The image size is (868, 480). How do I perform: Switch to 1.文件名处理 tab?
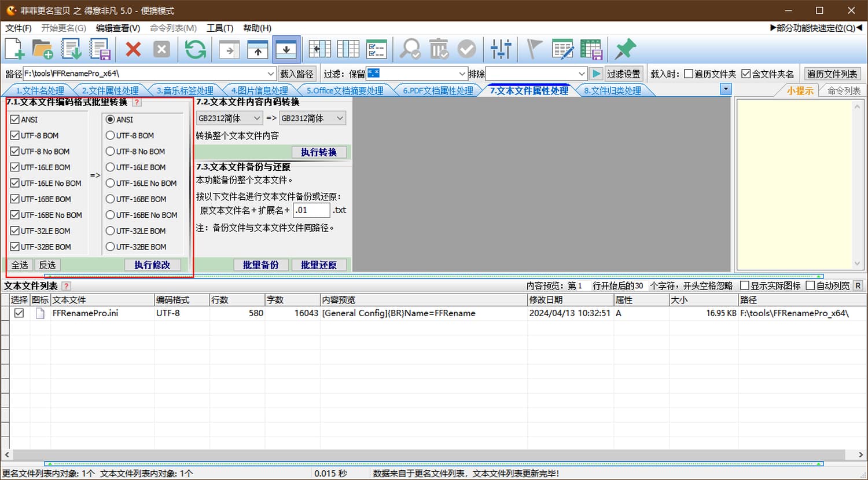tap(39, 90)
